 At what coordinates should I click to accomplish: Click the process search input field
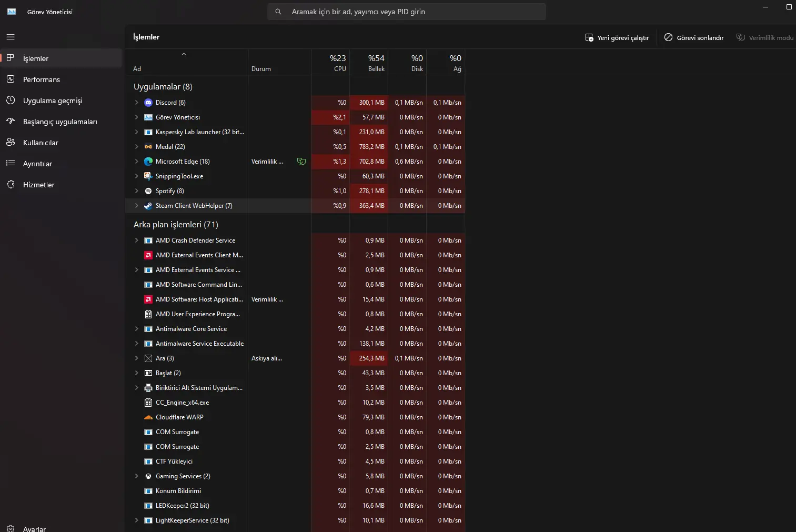[407, 12]
